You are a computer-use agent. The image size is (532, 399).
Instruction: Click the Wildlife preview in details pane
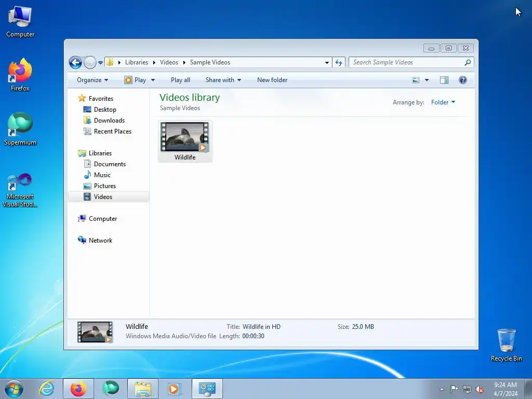coord(95,332)
